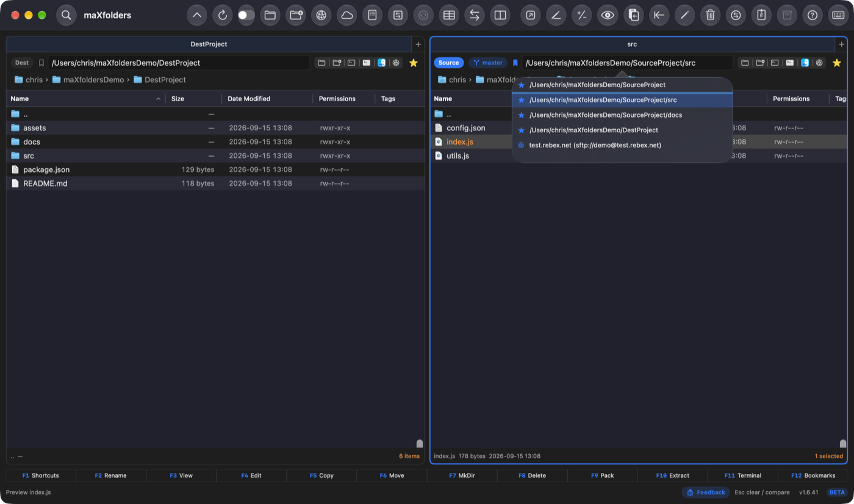Open the Feedback button in the status bar
The image size is (854, 504).
click(x=706, y=492)
